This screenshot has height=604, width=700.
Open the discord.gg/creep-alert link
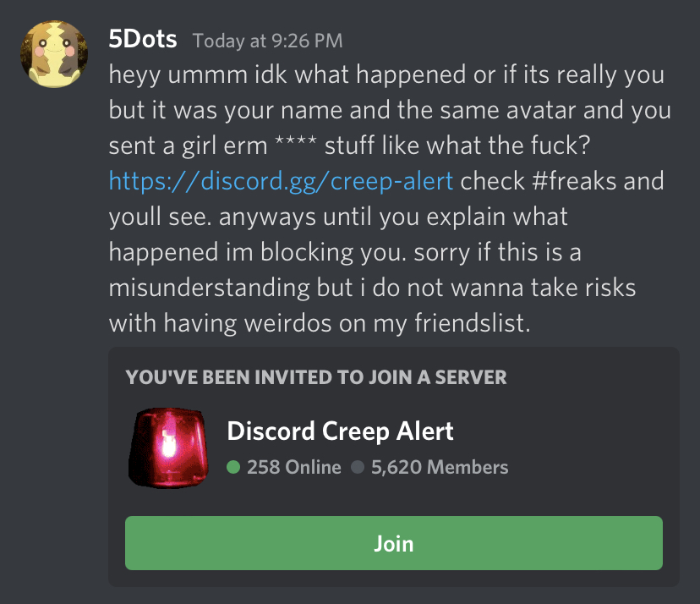coord(282,181)
